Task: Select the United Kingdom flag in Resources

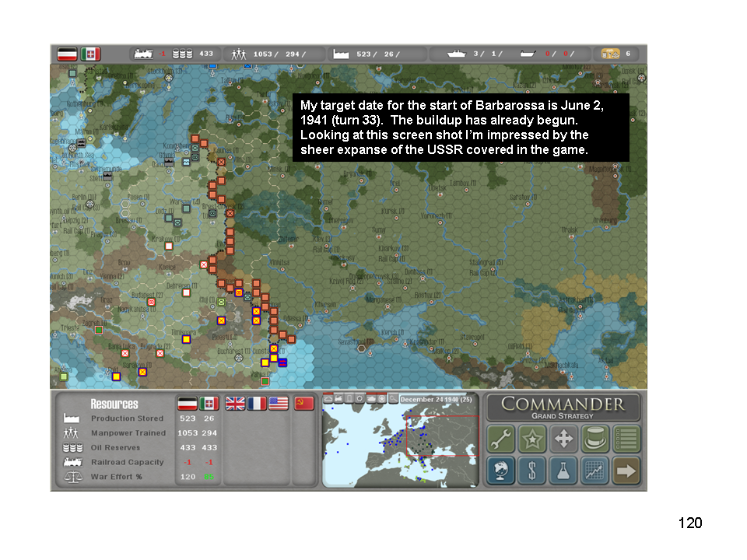Action: point(235,404)
